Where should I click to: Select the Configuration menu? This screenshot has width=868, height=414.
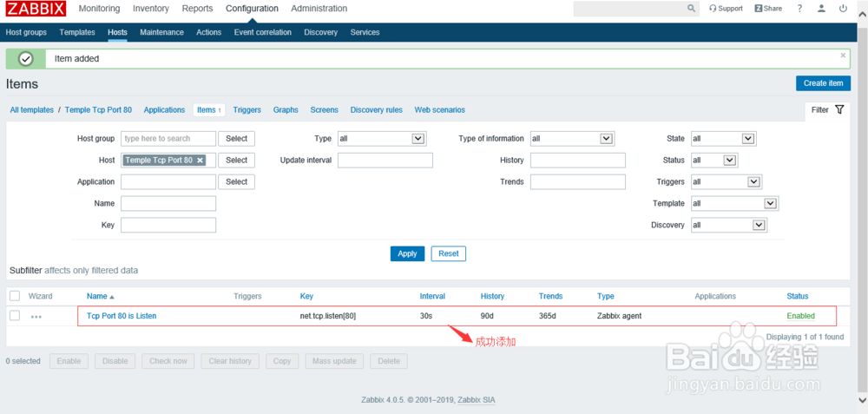(x=252, y=9)
